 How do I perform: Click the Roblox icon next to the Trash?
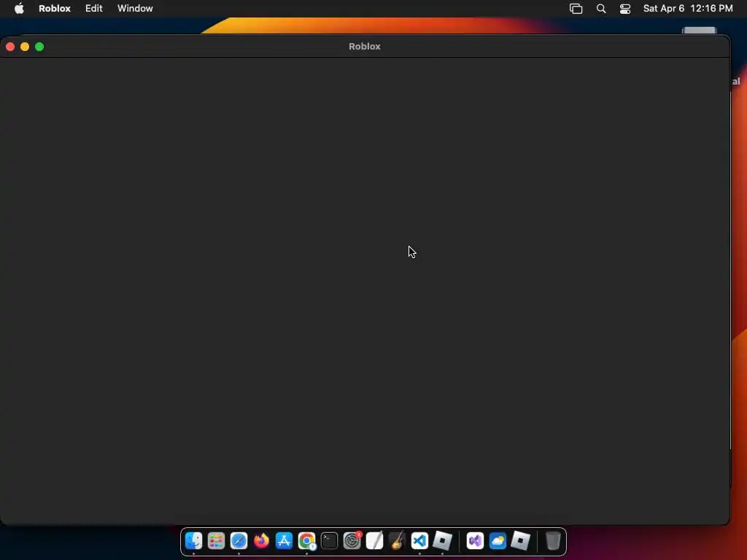click(x=520, y=541)
